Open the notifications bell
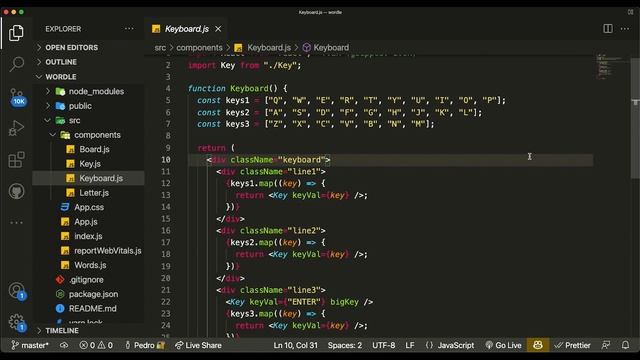The image size is (640, 360). click(x=625, y=345)
